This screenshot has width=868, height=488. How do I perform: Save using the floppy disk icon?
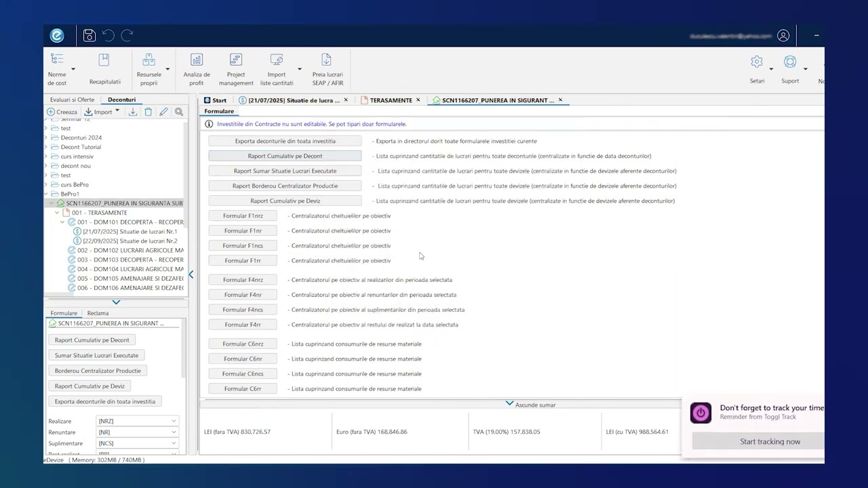(x=89, y=35)
